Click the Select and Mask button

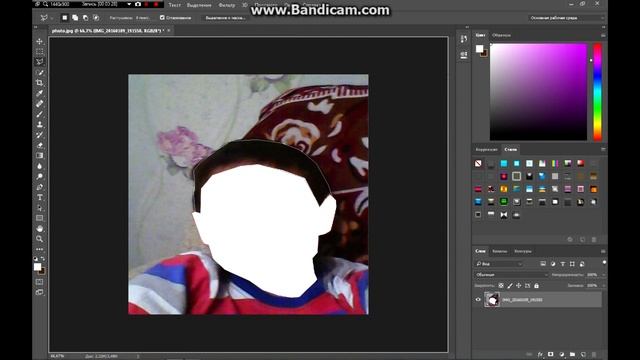tap(225, 18)
